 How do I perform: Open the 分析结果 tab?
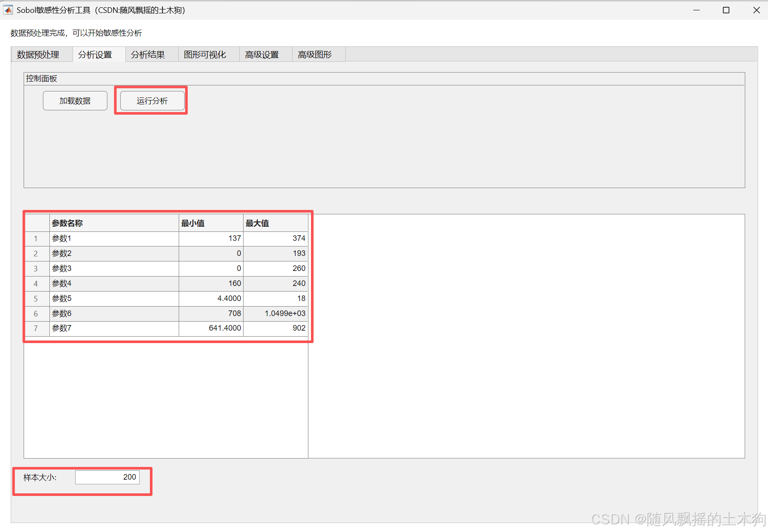click(x=152, y=55)
